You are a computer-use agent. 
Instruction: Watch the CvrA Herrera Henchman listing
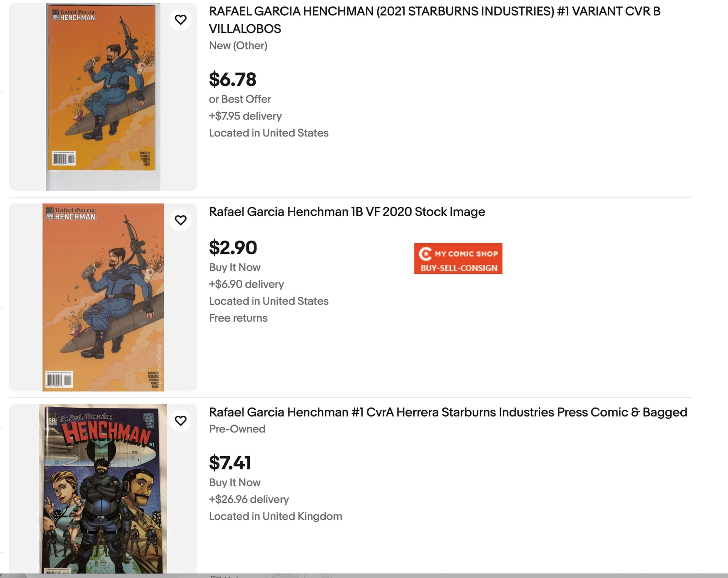(x=180, y=421)
